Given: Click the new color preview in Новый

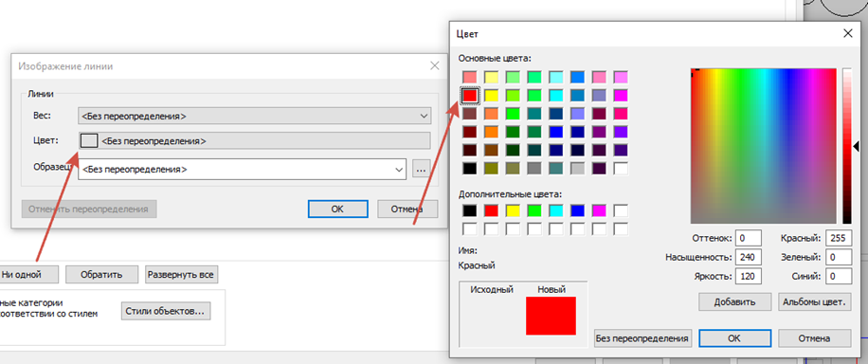Looking at the screenshot, I should pyautogui.click(x=551, y=316).
